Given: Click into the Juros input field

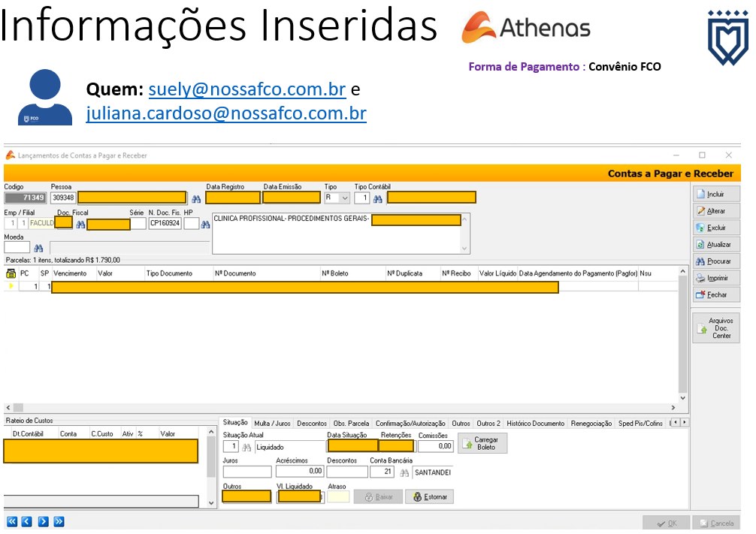Looking at the screenshot, I should 247,472.
